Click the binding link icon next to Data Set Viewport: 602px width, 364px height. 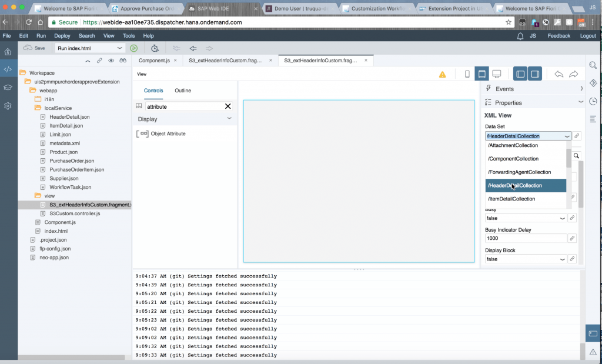[577, 136]
